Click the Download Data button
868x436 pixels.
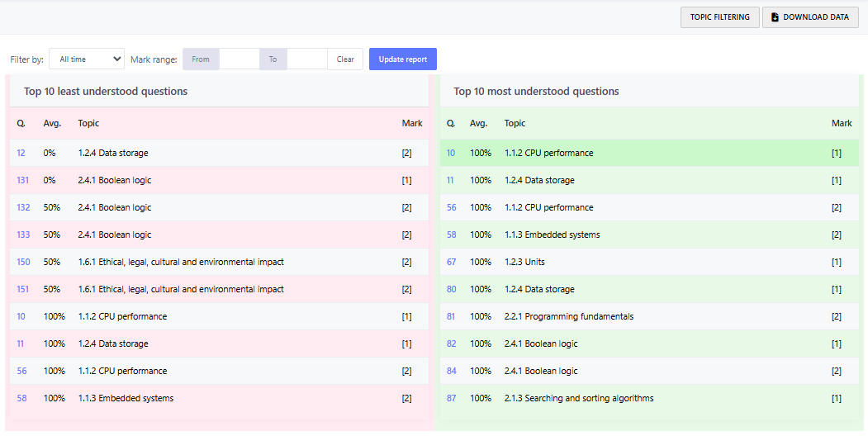click(810, 17)
